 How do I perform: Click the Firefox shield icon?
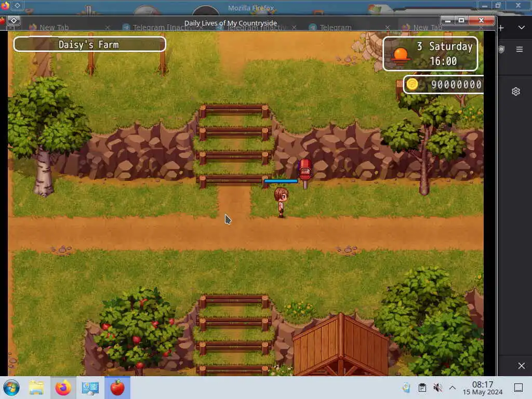click(x=501, y=49)
